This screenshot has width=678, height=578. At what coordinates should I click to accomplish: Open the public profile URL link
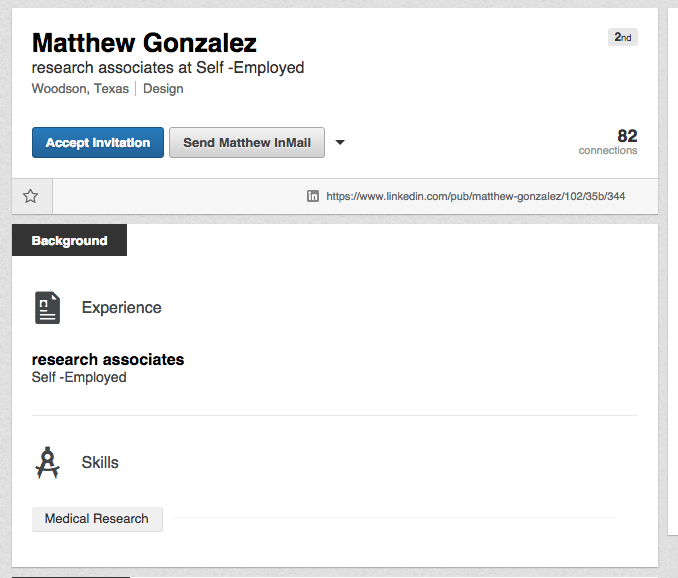click(475, 196)
